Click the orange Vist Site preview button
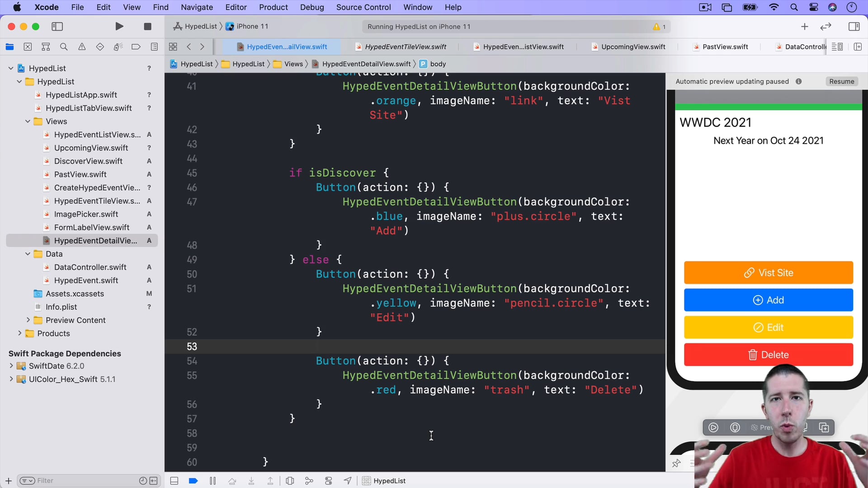The image size is (868, 488). 768,273
